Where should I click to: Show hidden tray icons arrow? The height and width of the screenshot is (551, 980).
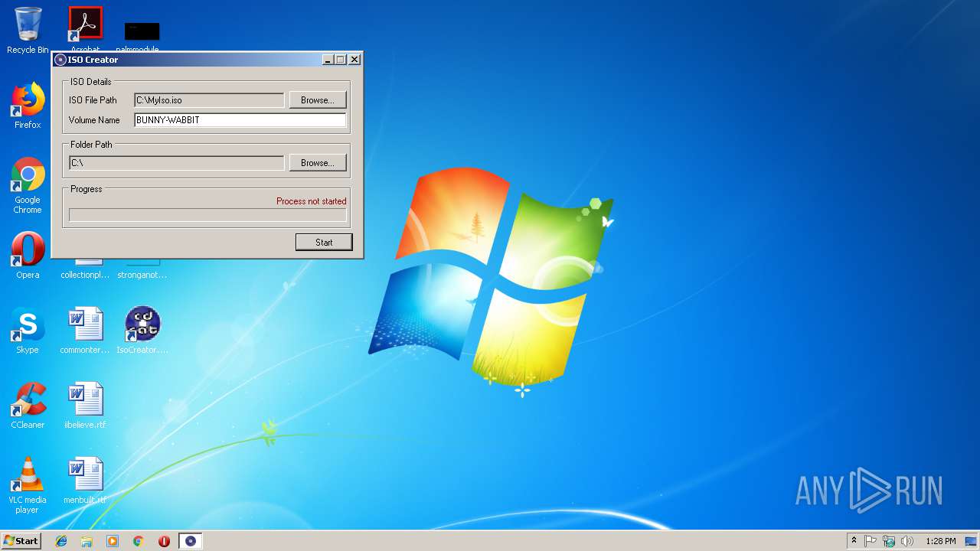click(x=854, y=541)
